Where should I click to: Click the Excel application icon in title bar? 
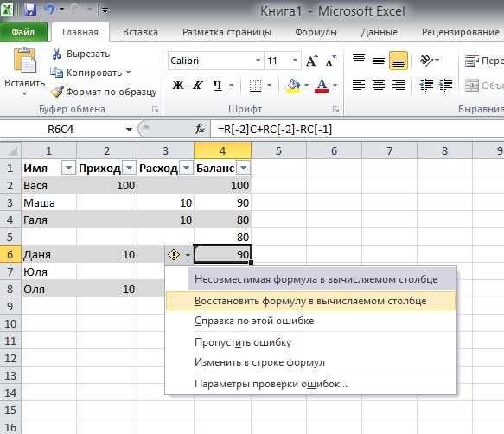7,10
